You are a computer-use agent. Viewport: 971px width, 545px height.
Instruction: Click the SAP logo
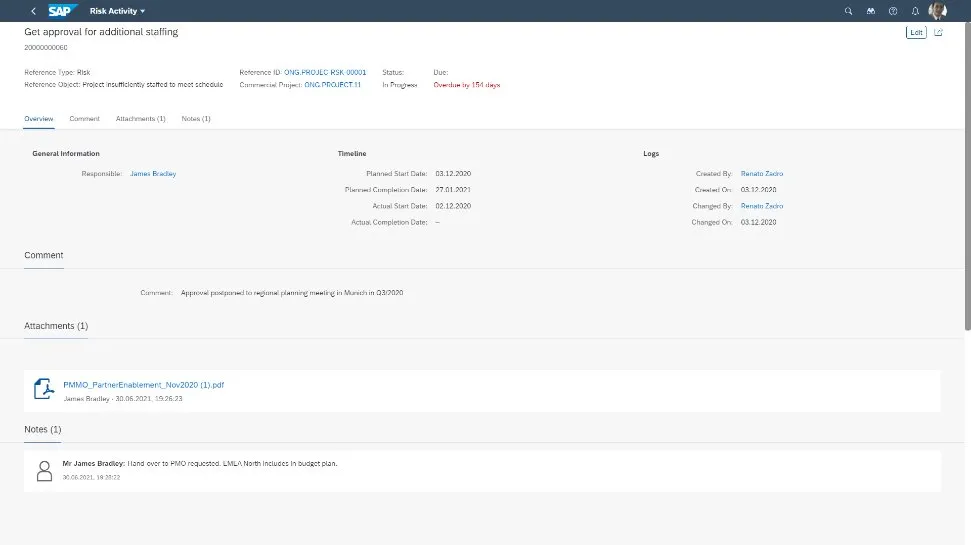(64, 11)
